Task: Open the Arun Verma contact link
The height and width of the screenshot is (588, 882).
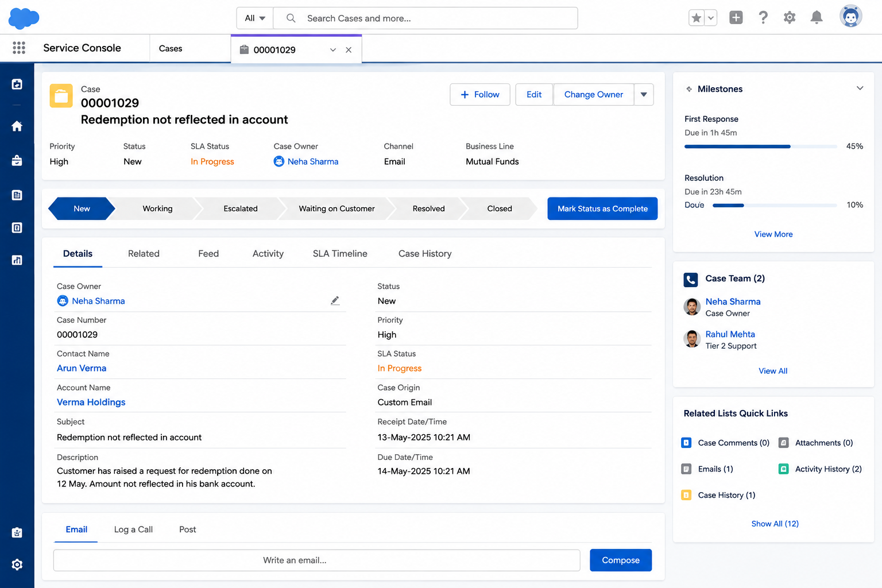Action: tap(82, 368)
